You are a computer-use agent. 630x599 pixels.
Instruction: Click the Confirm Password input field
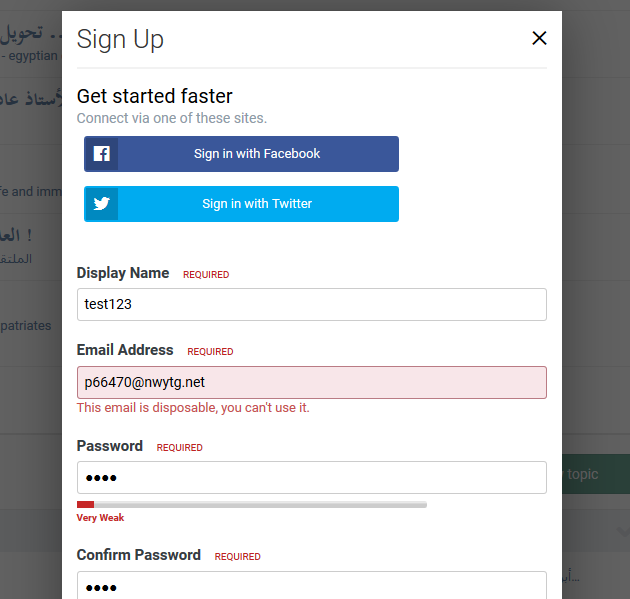[x=311, y=586]
